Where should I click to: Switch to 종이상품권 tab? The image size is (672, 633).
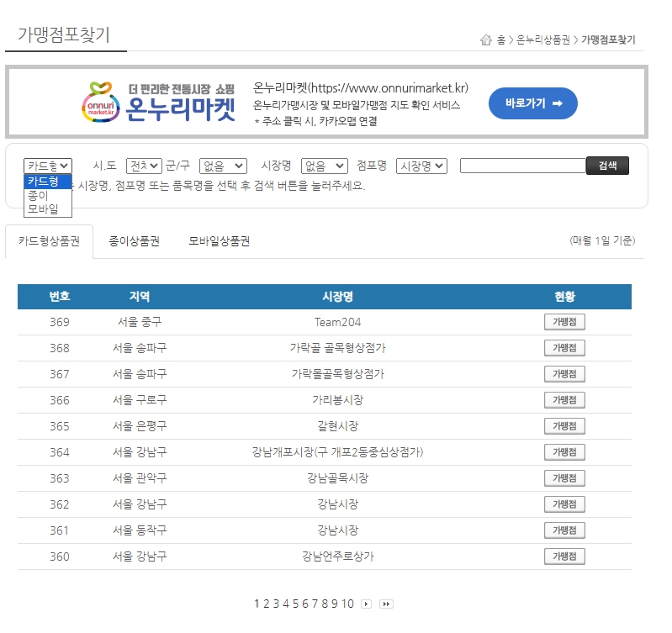(x=134, y=241)
